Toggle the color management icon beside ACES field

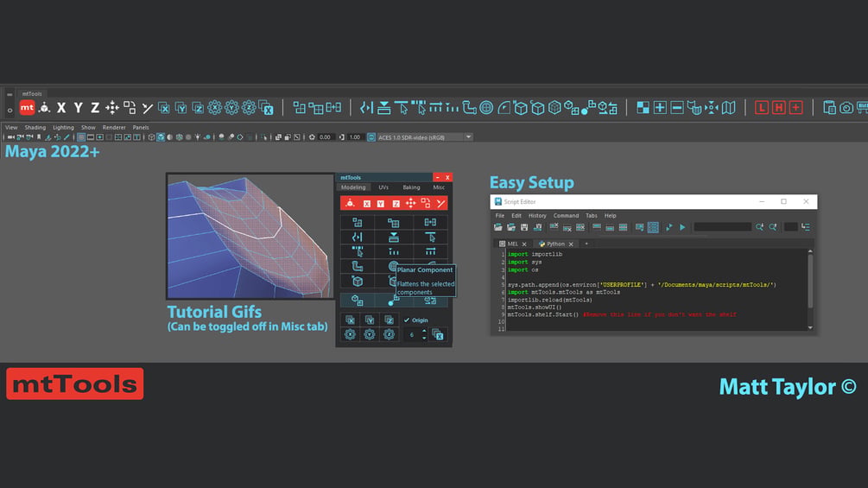click(x=371, y=137)
